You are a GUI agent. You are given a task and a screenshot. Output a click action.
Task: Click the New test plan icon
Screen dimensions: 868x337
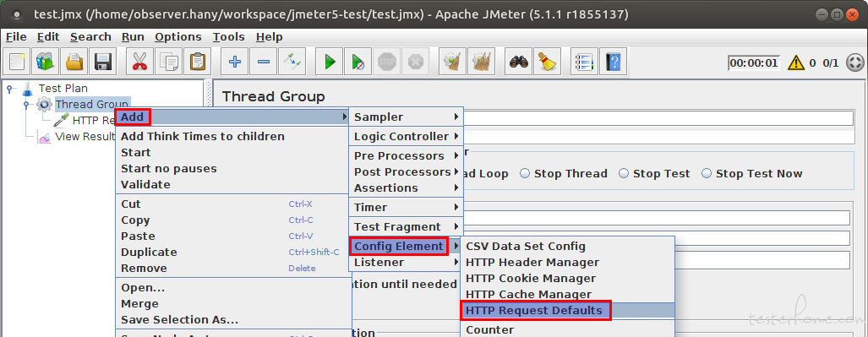(x=17, y=62)
